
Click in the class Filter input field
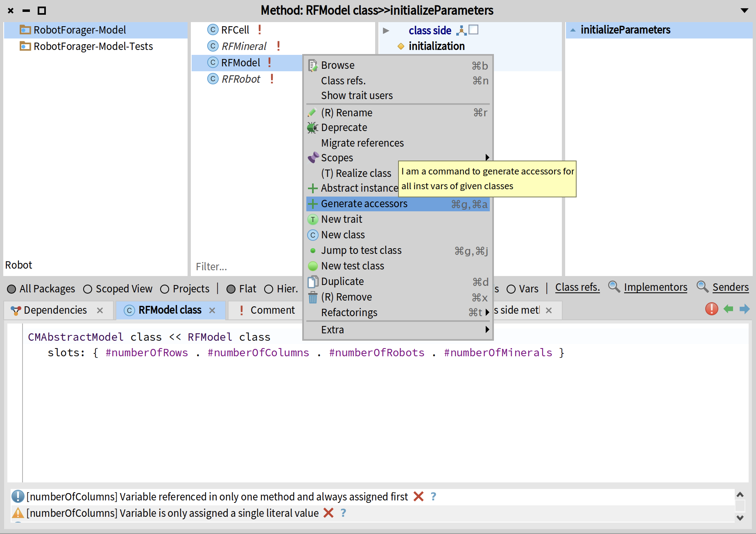[x=246, y=267]
